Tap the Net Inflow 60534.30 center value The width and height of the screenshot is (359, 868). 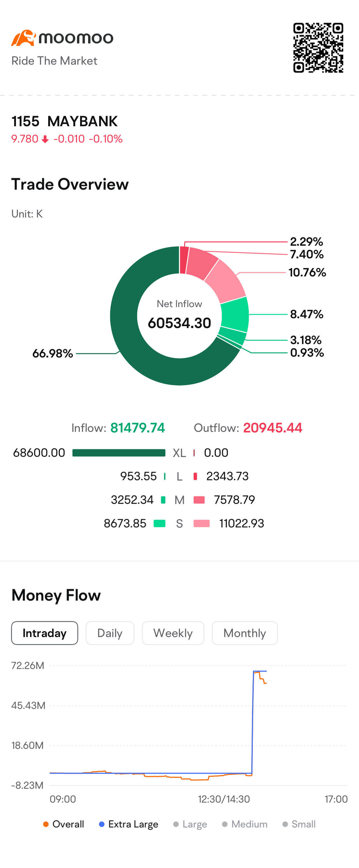[x=179, y=323]
